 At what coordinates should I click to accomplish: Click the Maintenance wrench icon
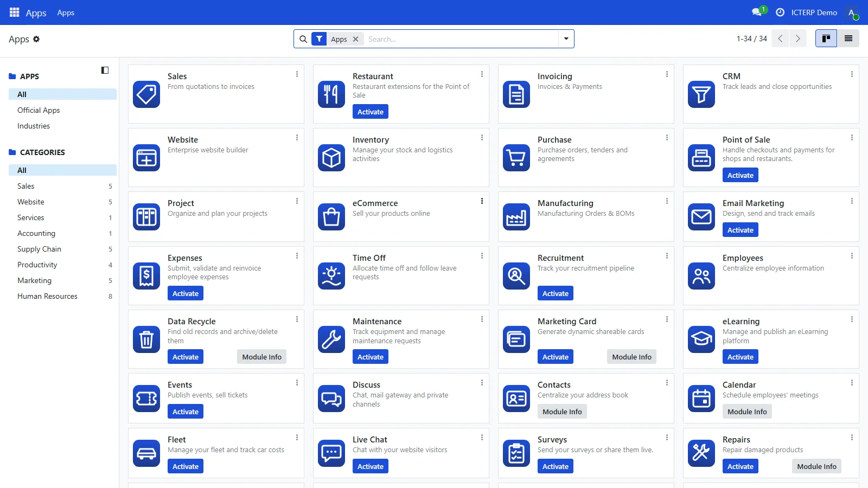pos(331,339)
